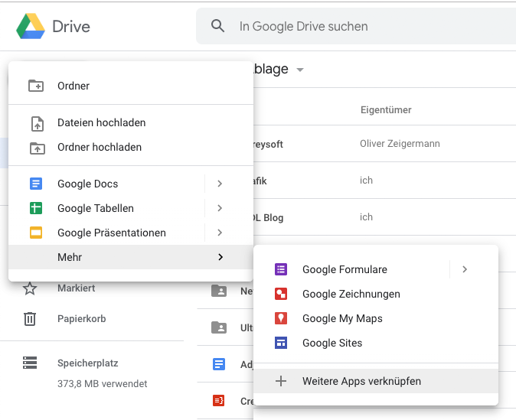The height and width of the screenshot is (420, 516).
Task: Click the red script file icon in the 'Cre' row
Action: coord(219,401)
